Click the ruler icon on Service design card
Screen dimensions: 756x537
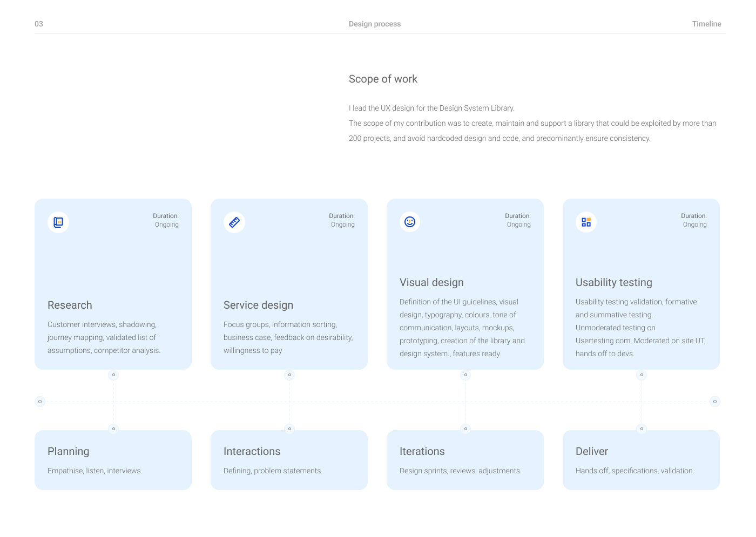[x=234, y=222]
